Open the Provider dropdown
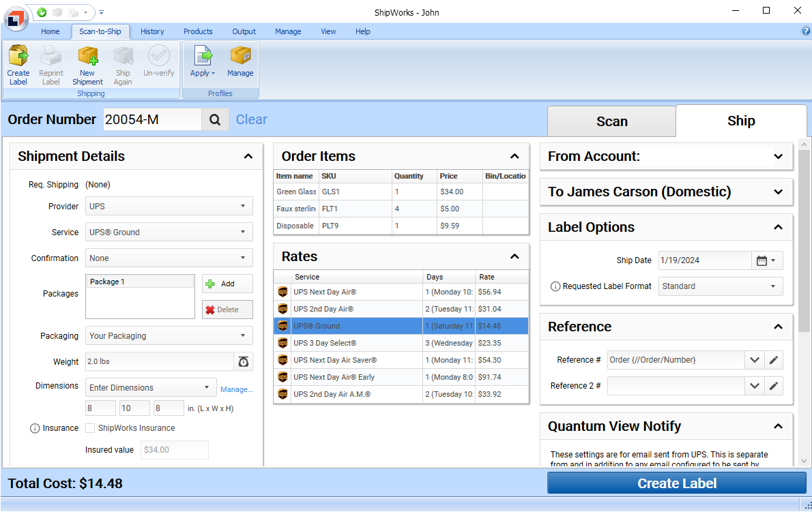The image size is (812, 512). (x=169, y=207)
